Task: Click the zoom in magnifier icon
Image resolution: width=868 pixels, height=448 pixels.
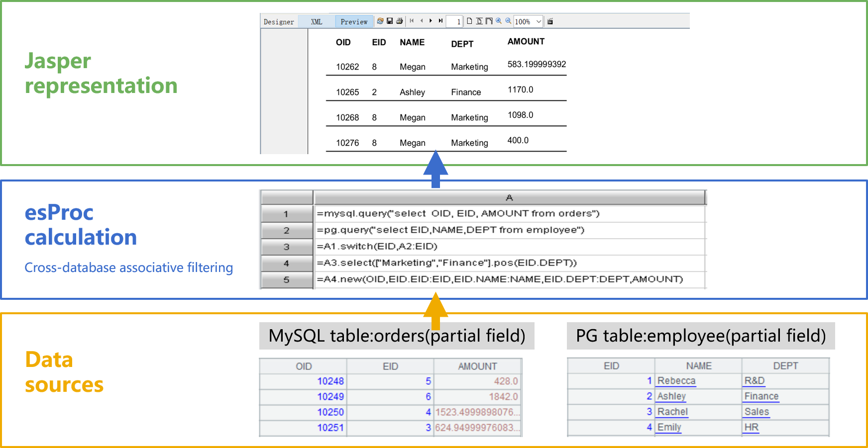Action: click(x=499, y=21)
